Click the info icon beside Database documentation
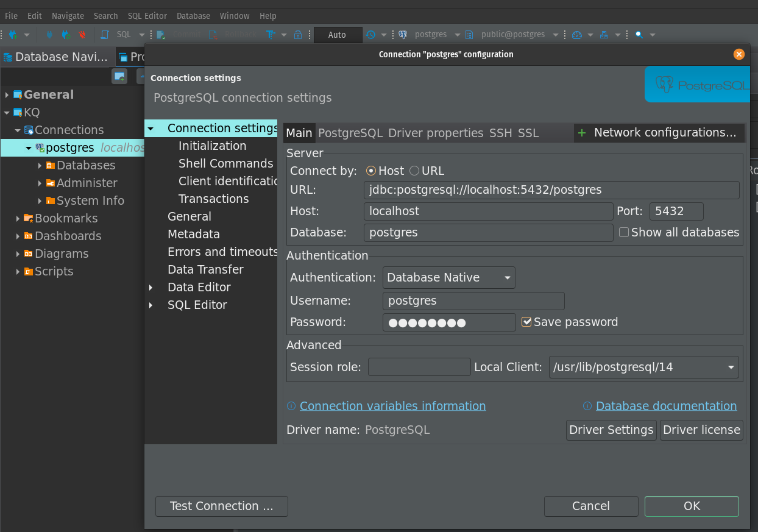The width and height of the screenshot is (758, 532). pyautogui.click(x=587, y=406)
